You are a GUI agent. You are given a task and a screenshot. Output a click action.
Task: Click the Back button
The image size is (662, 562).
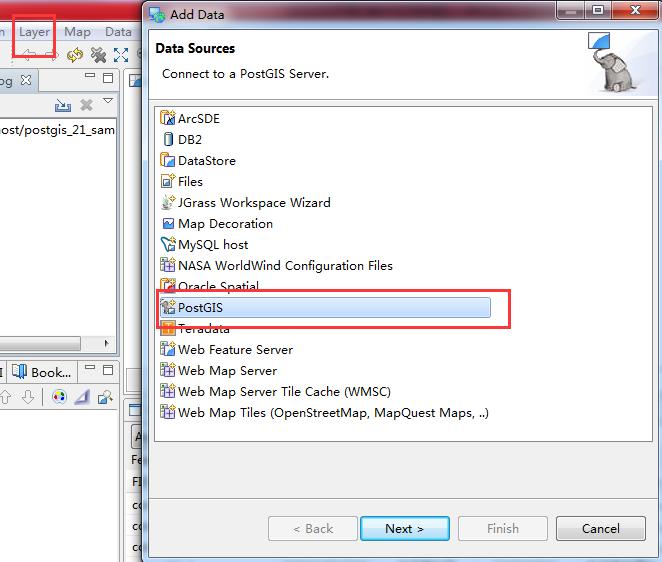(x=313, y=528)
